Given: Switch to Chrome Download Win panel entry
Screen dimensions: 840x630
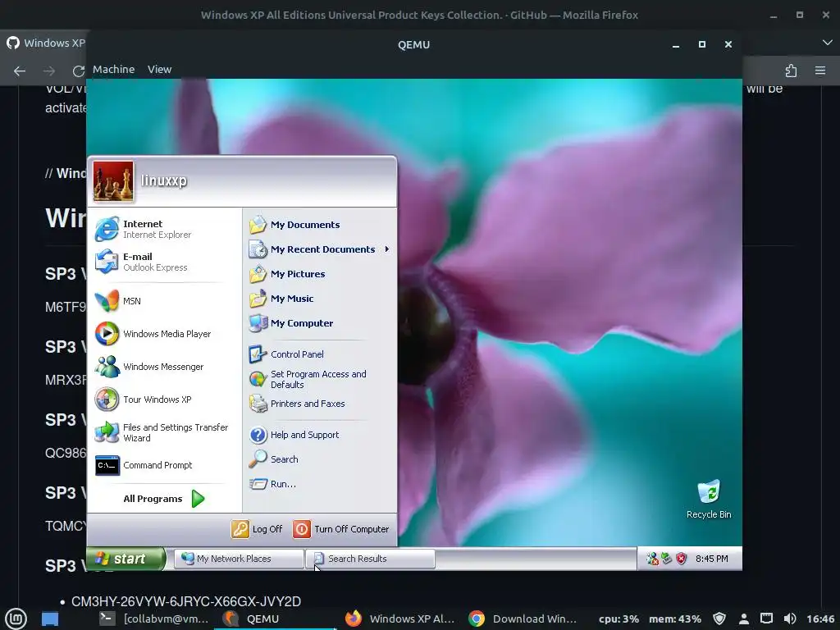Looking at the screenshot, I should point(523,619).
